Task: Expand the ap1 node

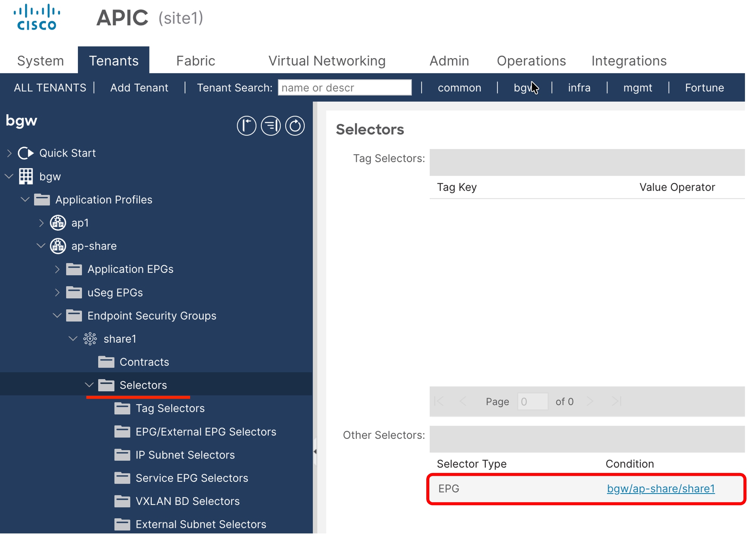Action: pos(41,223)
